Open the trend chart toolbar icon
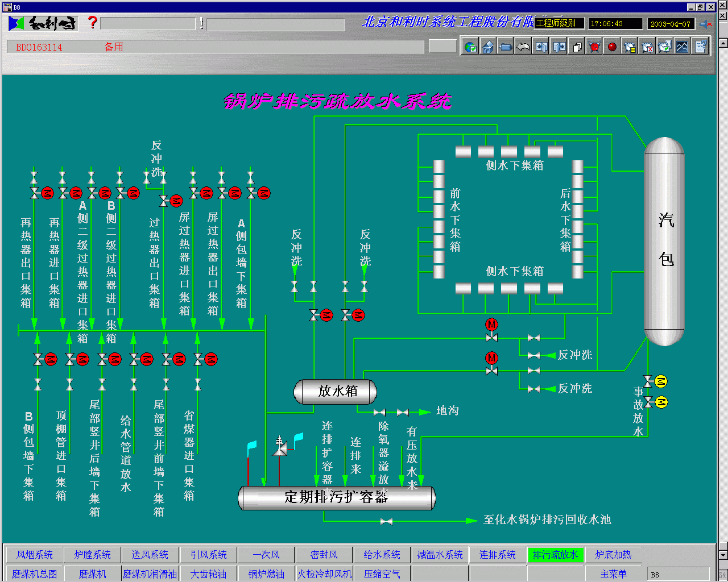 682,47
